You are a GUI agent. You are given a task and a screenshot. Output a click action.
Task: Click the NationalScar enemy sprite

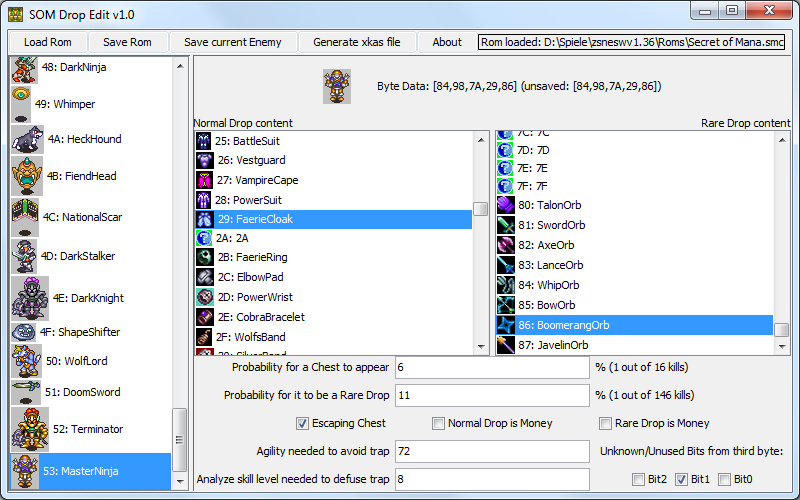[25, 217]
